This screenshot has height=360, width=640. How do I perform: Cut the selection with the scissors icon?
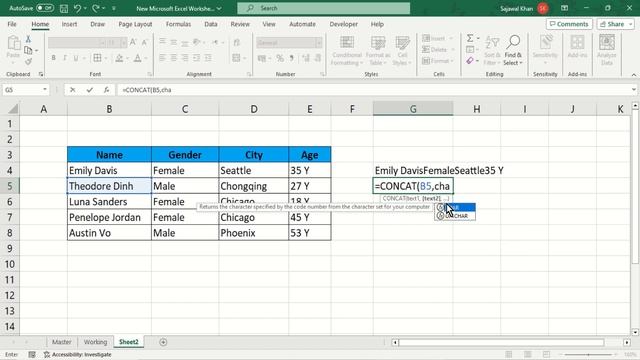(28, 40)
